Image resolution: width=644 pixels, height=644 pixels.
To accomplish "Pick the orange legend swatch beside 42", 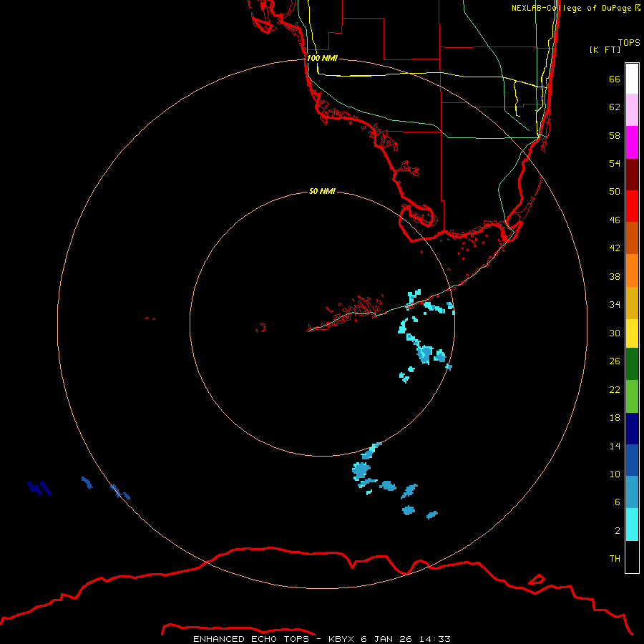I will 632,270.
